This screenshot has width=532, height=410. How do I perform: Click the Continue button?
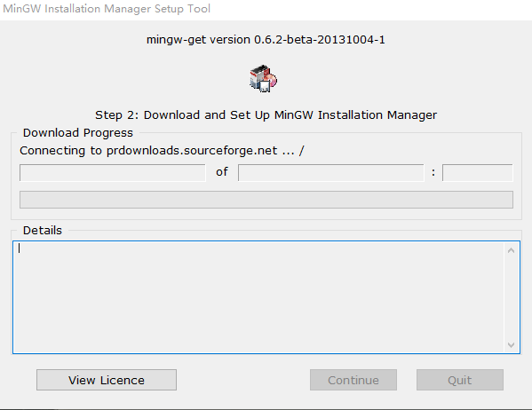353,380
